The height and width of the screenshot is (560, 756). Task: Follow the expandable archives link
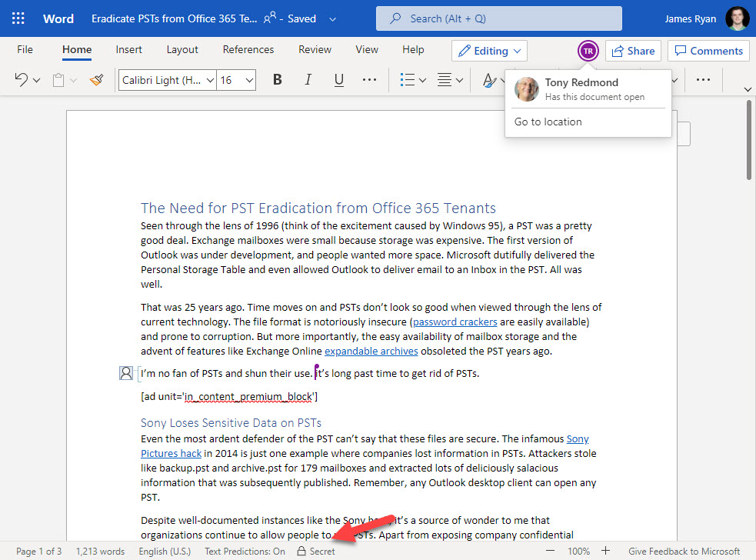point(371,351)
